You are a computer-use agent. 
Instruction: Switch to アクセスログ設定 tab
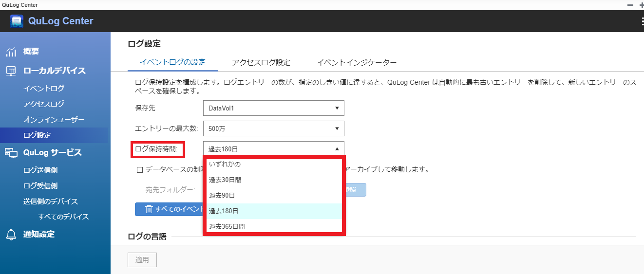pos(261,62)
